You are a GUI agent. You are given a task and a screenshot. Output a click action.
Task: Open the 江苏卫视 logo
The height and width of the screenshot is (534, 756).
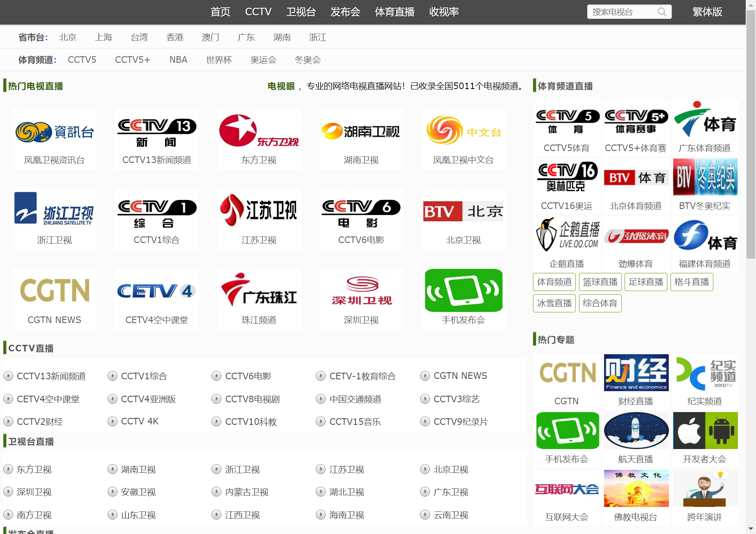tap(259, 210)
